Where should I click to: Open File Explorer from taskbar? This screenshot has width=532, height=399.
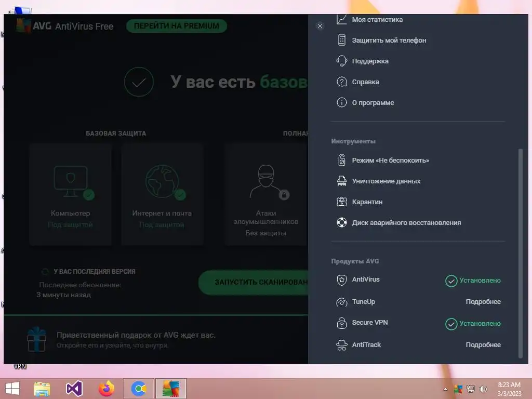click(42, 389)
